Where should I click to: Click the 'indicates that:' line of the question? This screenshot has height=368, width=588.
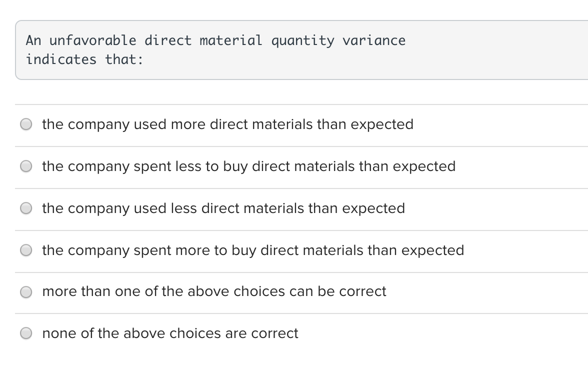[84, 59]
